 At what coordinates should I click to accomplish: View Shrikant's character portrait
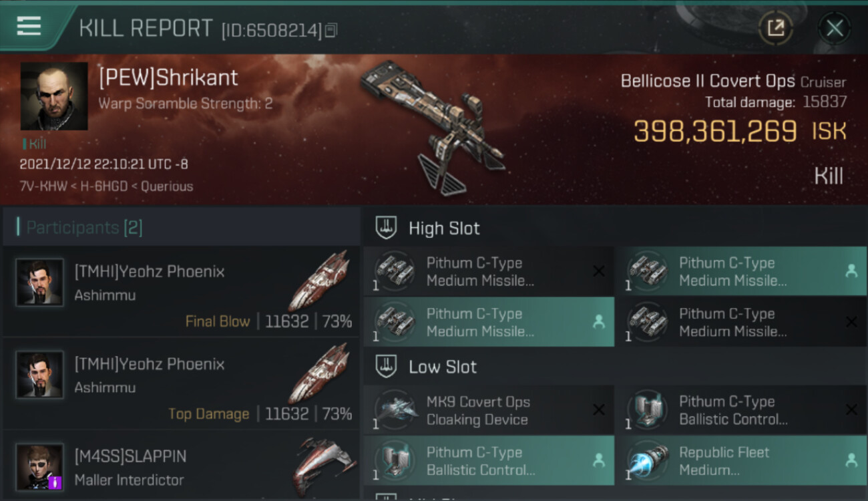pyautogui.click(x=54, y=96)
